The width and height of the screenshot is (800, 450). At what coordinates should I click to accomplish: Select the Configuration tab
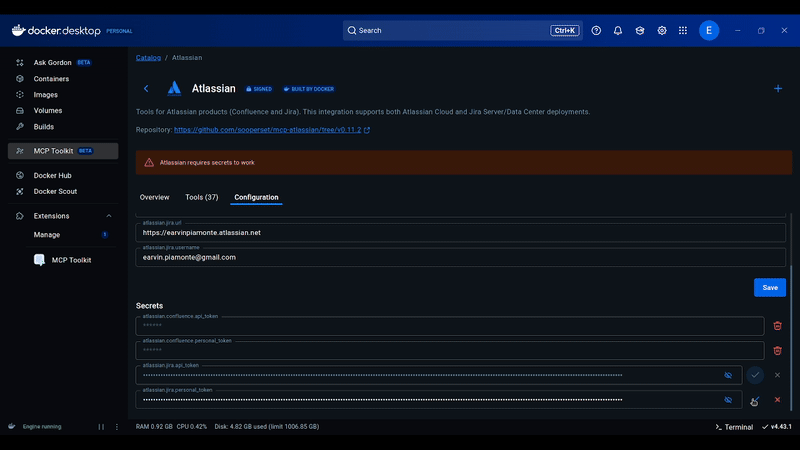(x=256, y=197)
